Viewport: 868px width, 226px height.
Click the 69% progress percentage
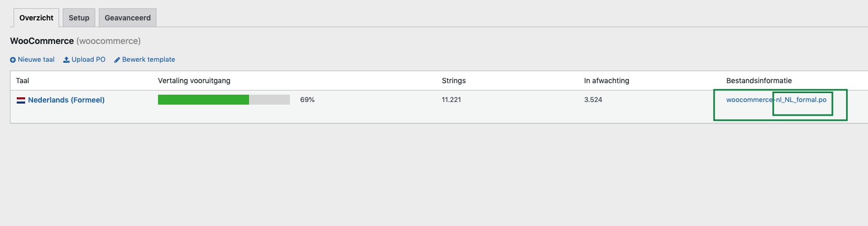307,99
